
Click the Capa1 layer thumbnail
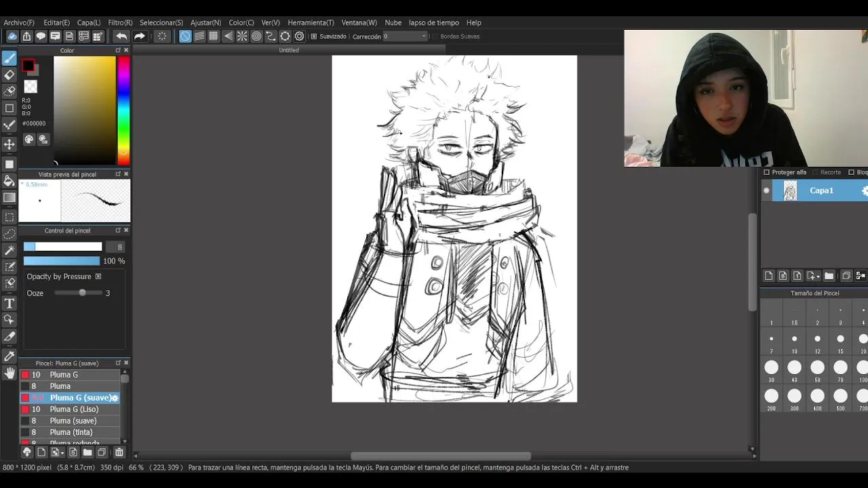point(790,191)
